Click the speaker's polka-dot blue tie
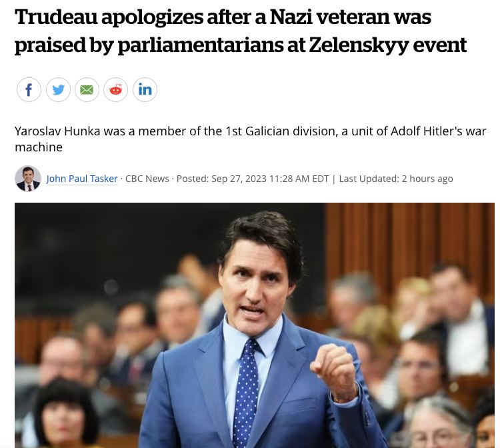This screenshot has width=500, height=448. [246, 392]
